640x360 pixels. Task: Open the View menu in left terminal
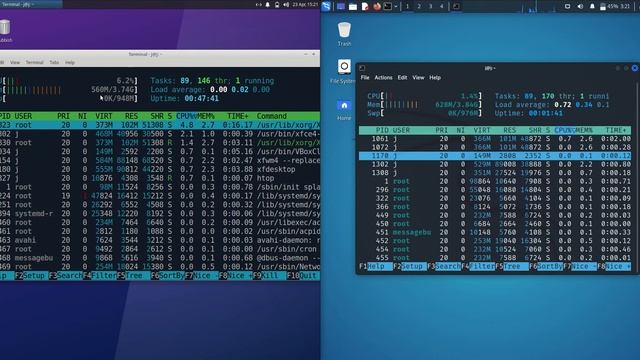click(15, 62)
